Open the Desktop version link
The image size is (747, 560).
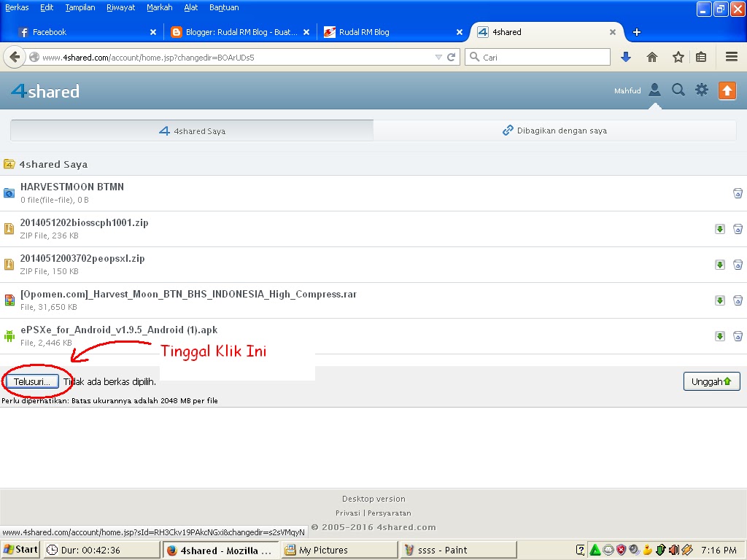coord(373,499)
